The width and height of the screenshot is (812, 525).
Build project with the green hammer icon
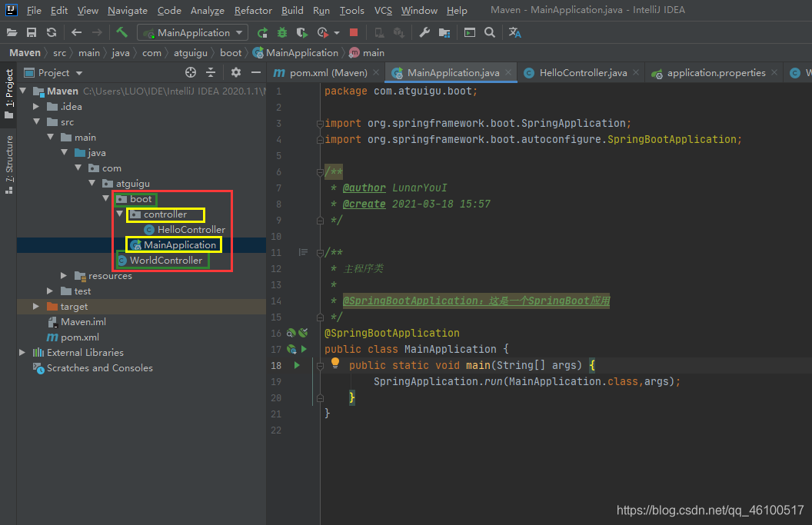pos(121,32)
